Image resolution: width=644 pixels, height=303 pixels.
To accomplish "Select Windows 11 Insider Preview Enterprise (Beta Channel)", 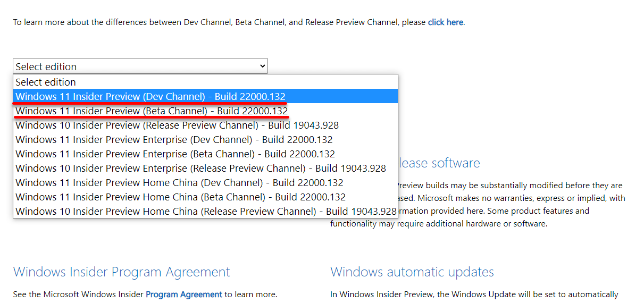I will pyautogui.click(x=205, y=154).
